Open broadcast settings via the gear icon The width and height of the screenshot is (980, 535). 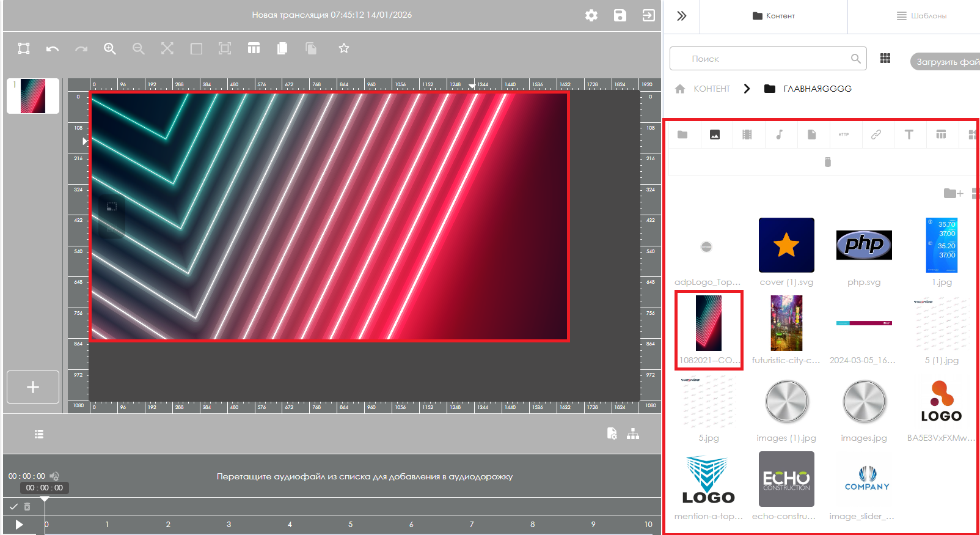591,15
